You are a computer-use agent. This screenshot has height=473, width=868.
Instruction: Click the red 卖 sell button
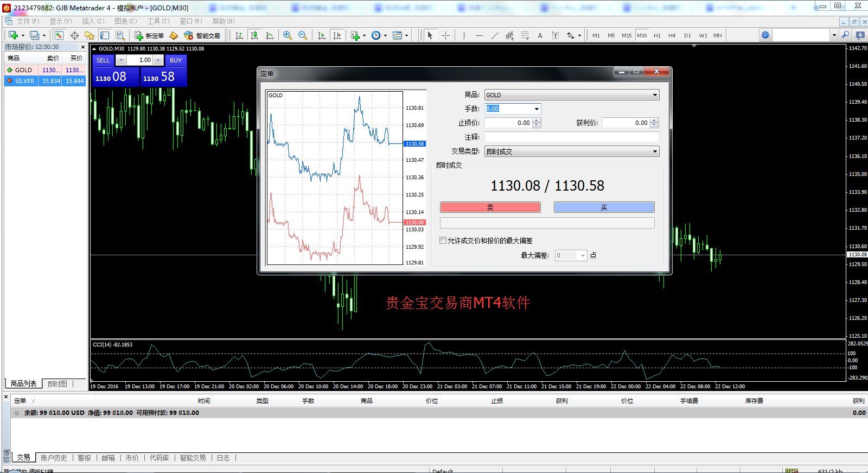[x=490, y=207]
